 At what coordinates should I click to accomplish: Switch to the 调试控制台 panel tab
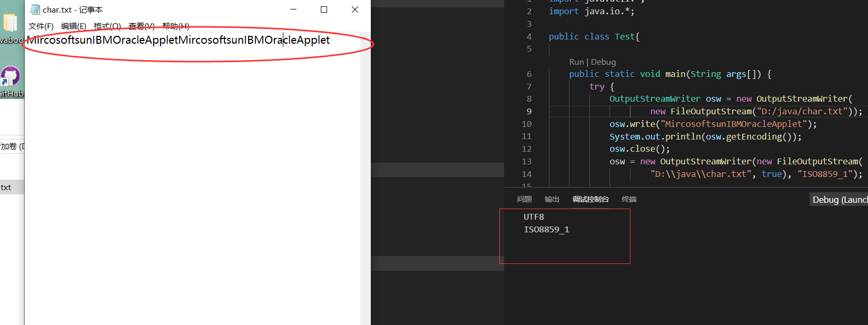[590, 199]
